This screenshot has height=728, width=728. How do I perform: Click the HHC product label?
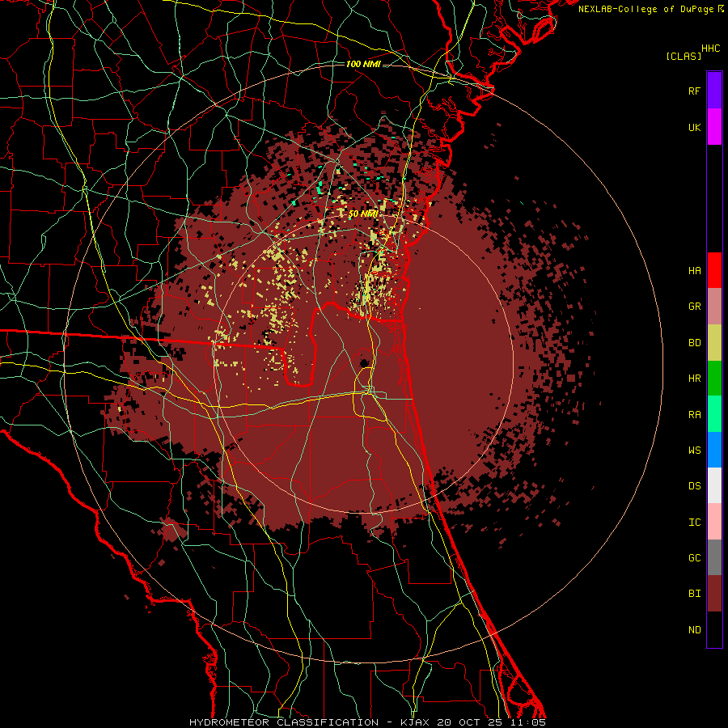click(x=710, y=49)
